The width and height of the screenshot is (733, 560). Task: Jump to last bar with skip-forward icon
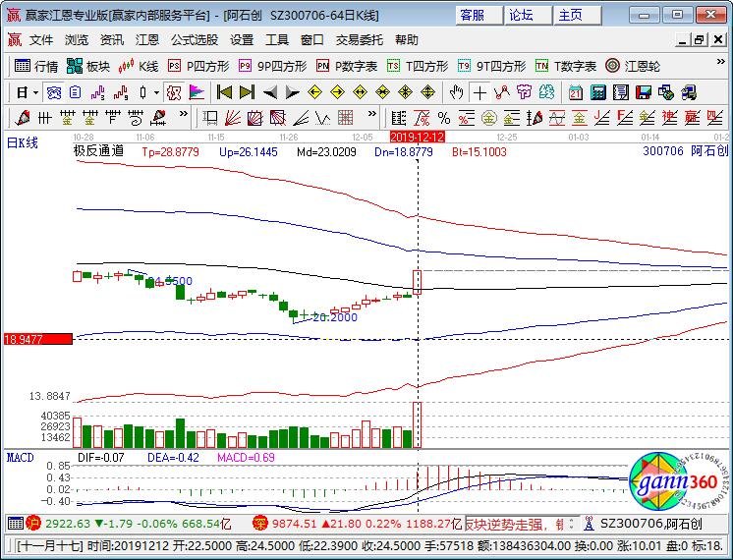point(247,92)
